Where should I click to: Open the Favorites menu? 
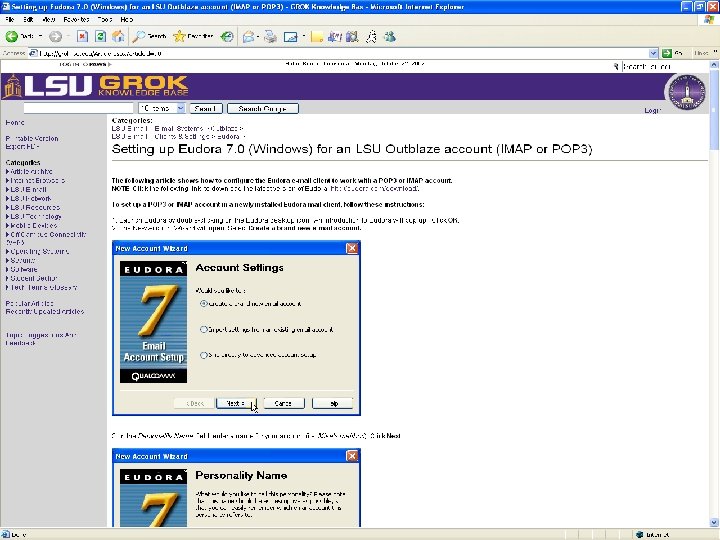(77, 19)
